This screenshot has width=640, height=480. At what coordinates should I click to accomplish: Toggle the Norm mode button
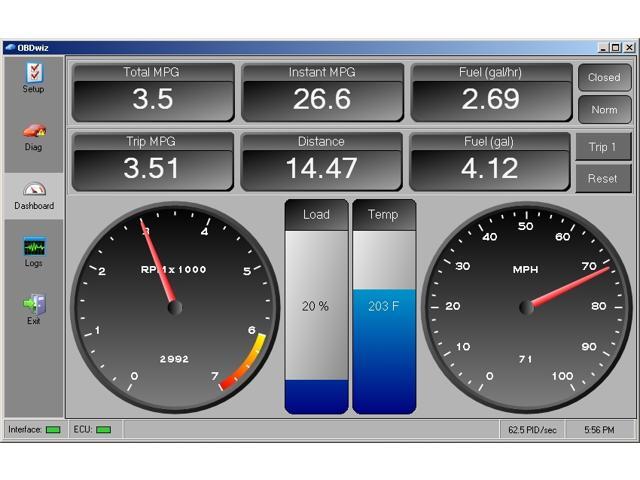(603, 109)
